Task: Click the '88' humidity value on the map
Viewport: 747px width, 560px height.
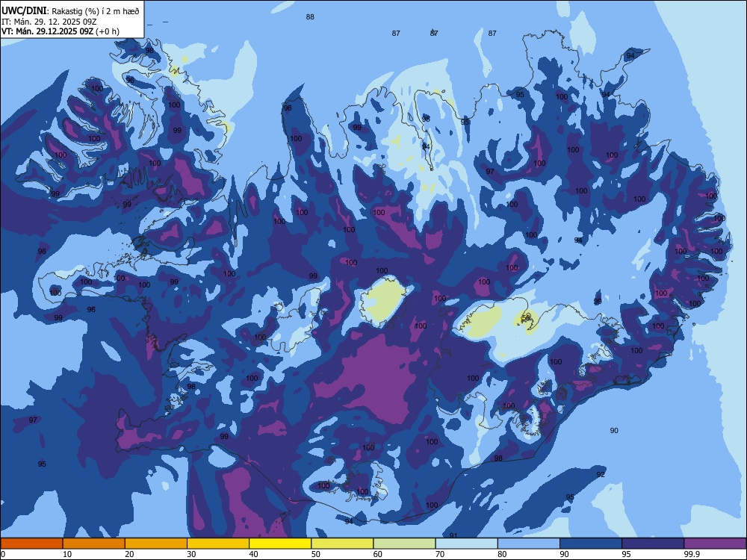Action: 310,16
